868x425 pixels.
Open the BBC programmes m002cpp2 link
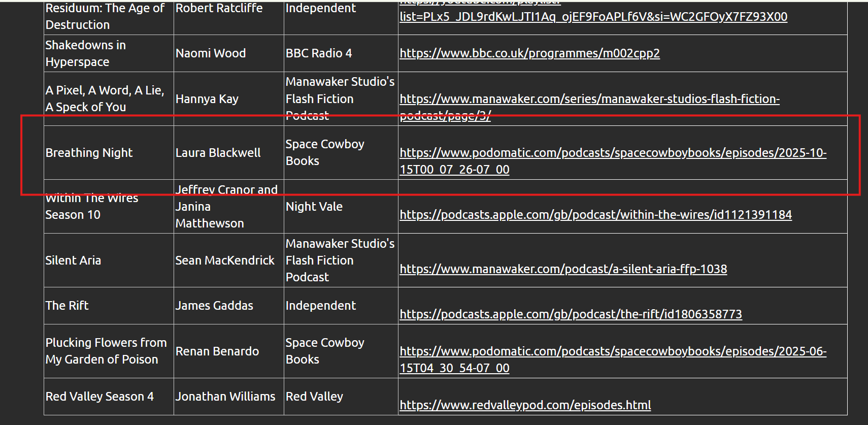click(x=529, y=53)
